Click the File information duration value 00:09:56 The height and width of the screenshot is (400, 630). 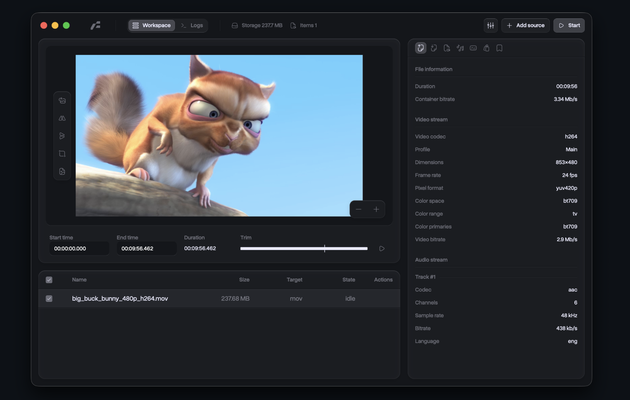[567, 86]
